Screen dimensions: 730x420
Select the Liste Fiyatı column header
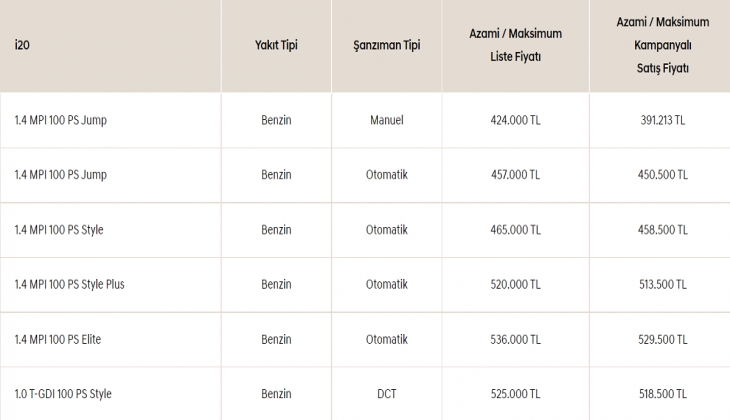[515, 45]
